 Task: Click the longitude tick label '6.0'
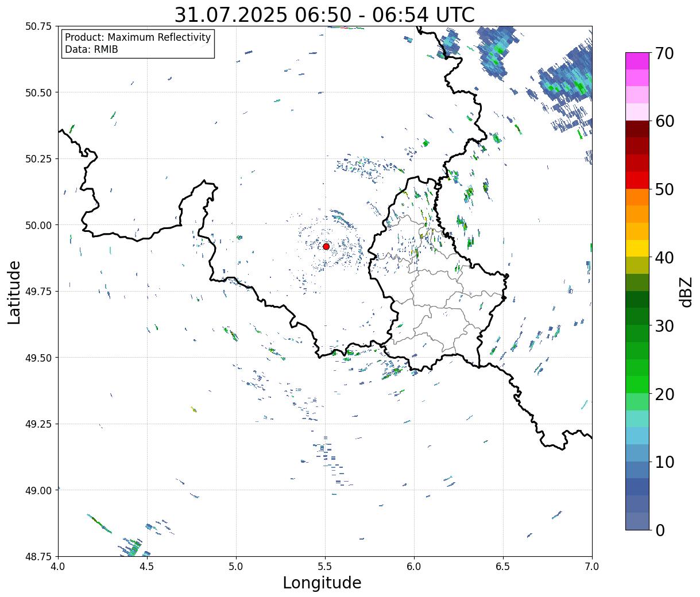414,567
